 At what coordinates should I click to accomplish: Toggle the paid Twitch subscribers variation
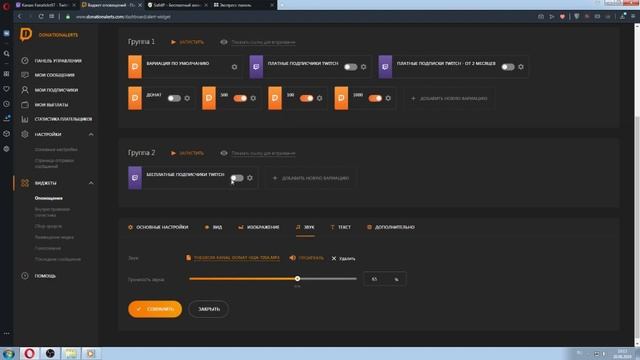(350, 67)
